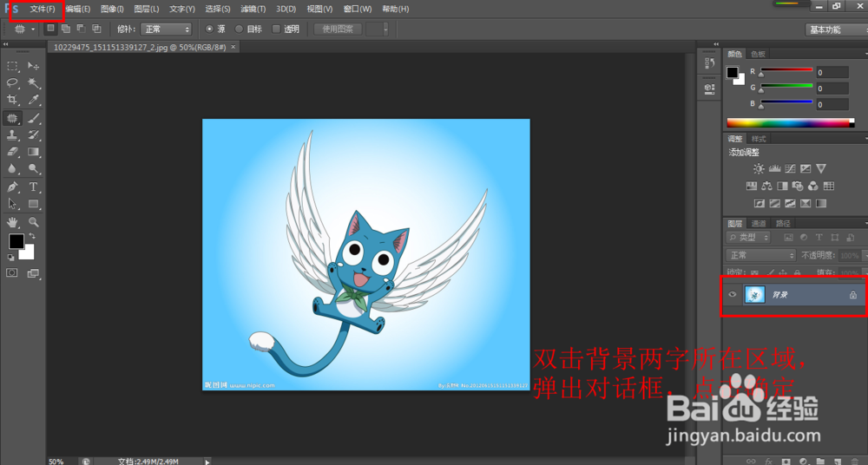Toggle Quick Mask mode
Viewport: 868px width, 465px height.
[12, 273]
